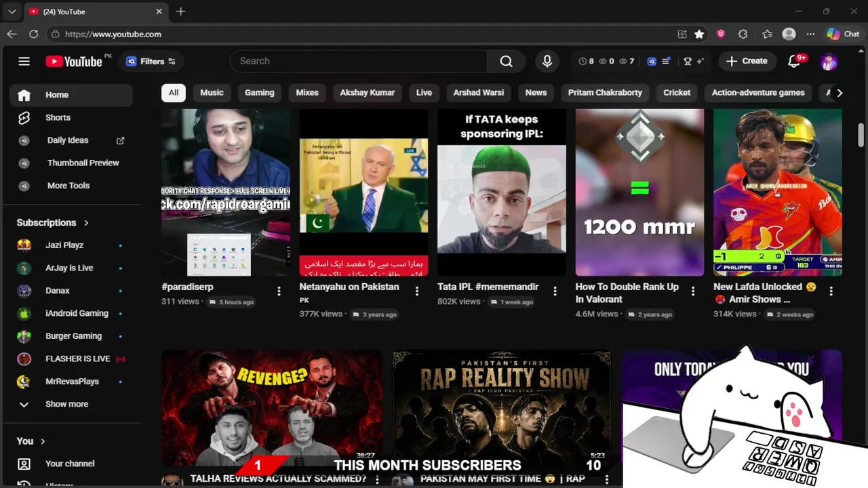Toggle the vidIQ Filters button
868x488 pixels.
tap(151, 61)
